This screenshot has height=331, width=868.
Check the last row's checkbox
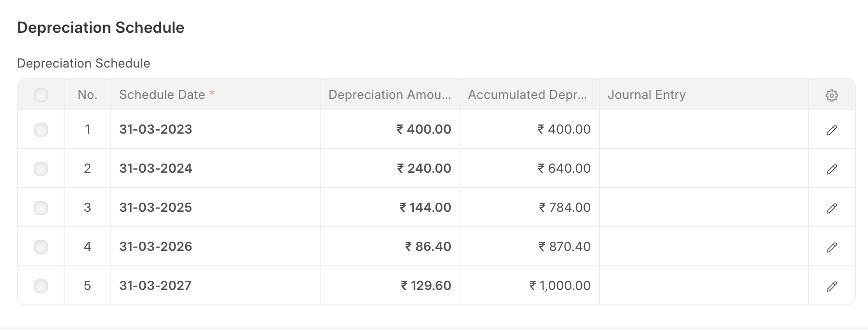tap(41, 286)
